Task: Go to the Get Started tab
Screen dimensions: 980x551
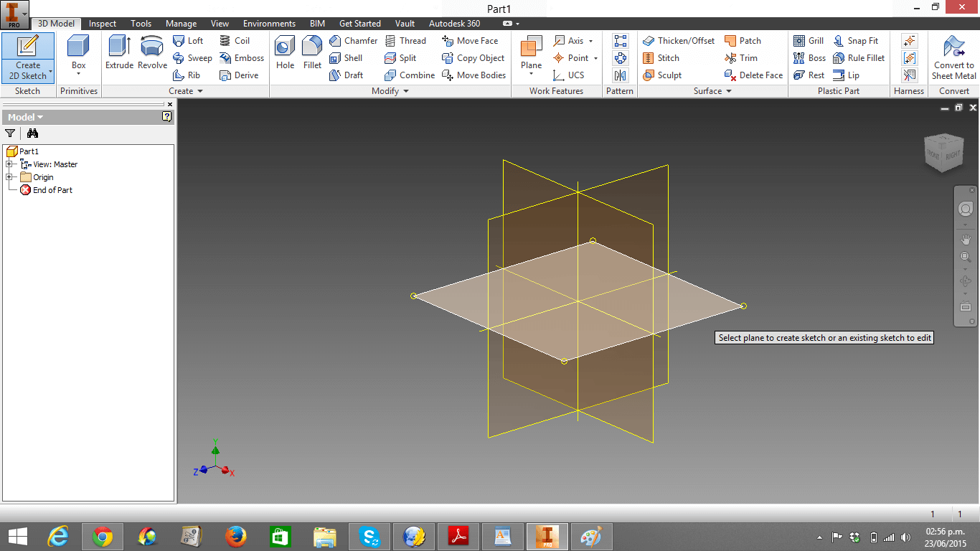Action: coord(360,24)
